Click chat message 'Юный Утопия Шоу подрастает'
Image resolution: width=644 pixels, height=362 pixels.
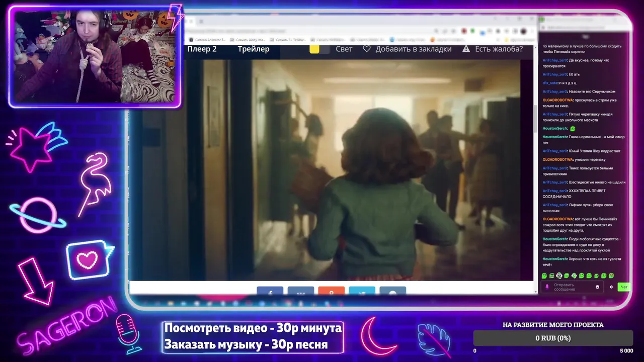[595, 151]
